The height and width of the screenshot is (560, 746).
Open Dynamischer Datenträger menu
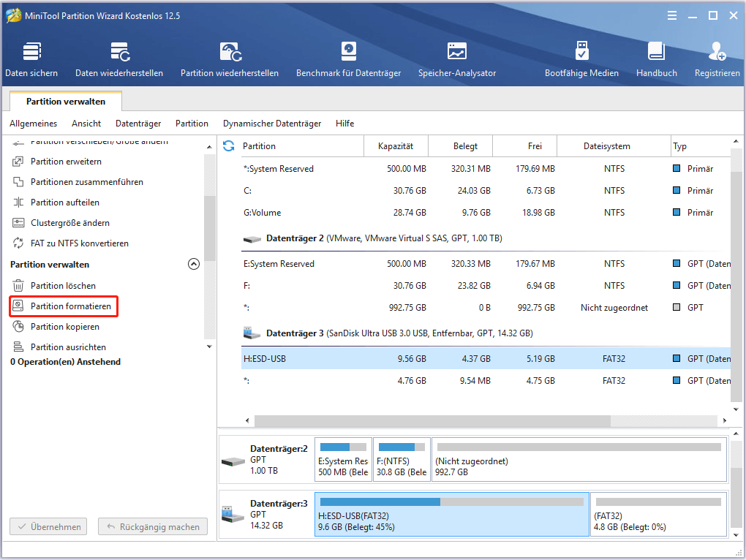click(x=272, y=124)
